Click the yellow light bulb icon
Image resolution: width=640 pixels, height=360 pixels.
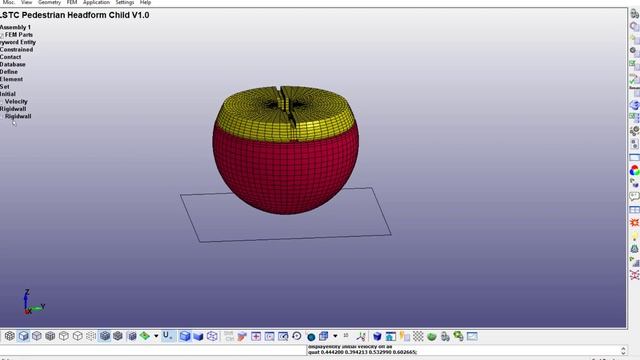click(635, 236)
